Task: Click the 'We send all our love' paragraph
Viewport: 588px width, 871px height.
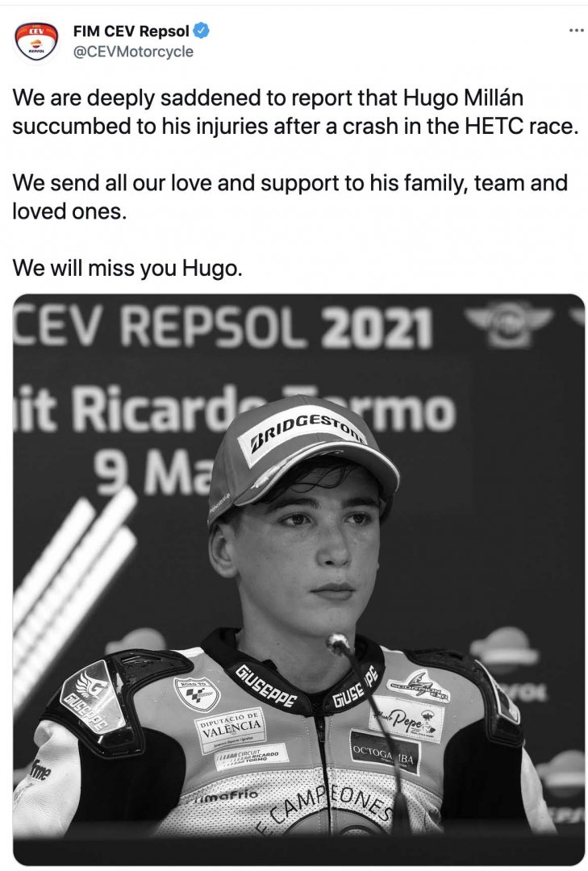Action: tap(290, 197)
